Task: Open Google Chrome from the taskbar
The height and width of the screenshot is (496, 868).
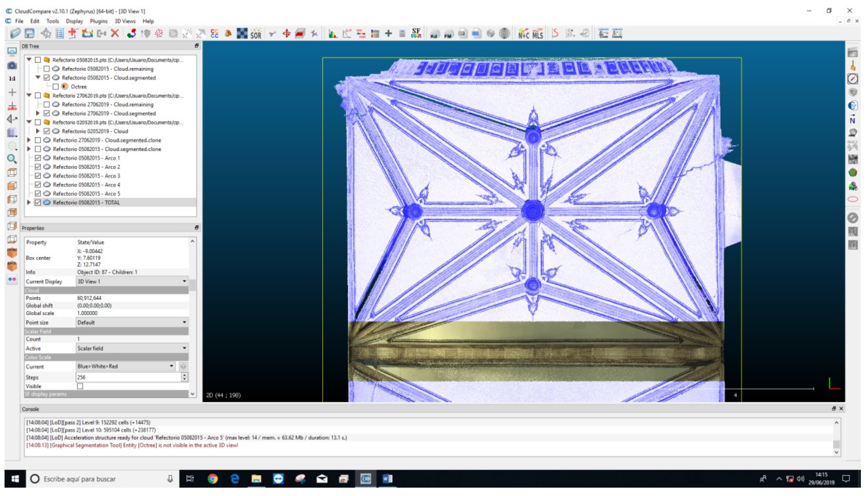Action: click(213, 479)
